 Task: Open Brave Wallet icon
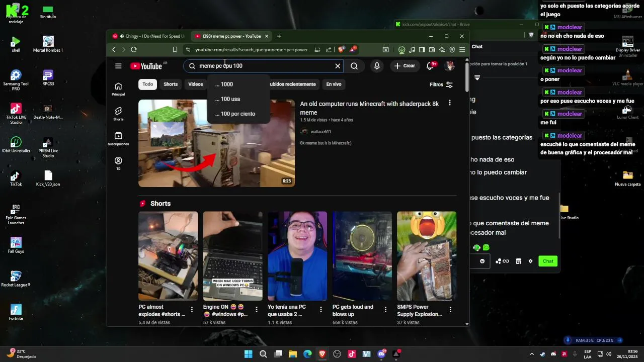(x=432, y=50)
